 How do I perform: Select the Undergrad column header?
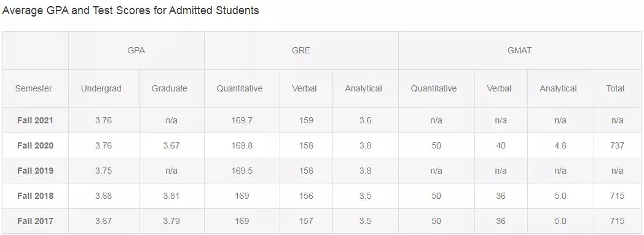(x=101, y=88)
